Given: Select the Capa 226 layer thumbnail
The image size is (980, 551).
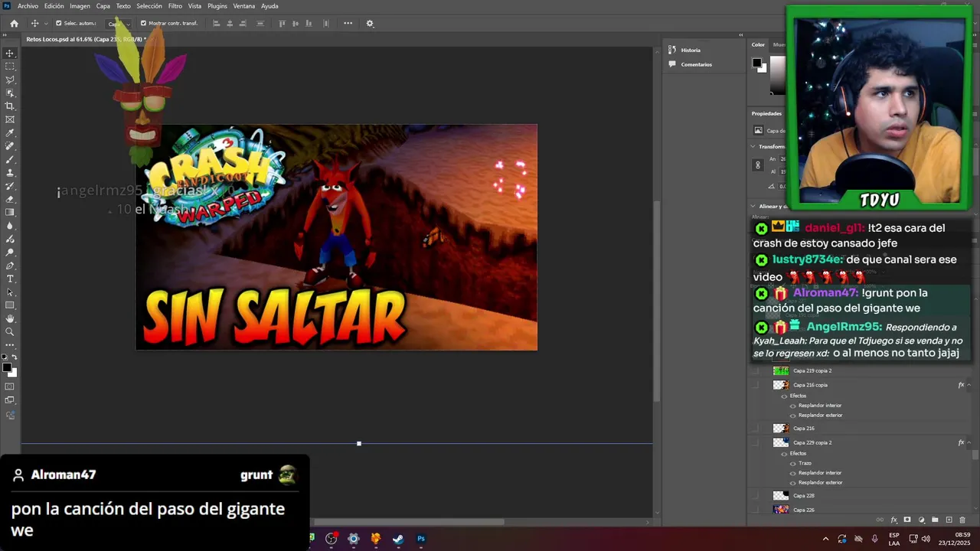Looking at the screenshot, I should click(x=781, y=510).
